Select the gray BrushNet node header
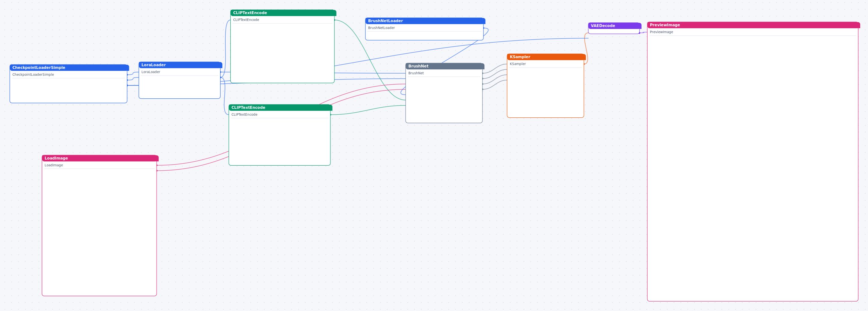Screen dimensions: 868x311 point(445,66)
